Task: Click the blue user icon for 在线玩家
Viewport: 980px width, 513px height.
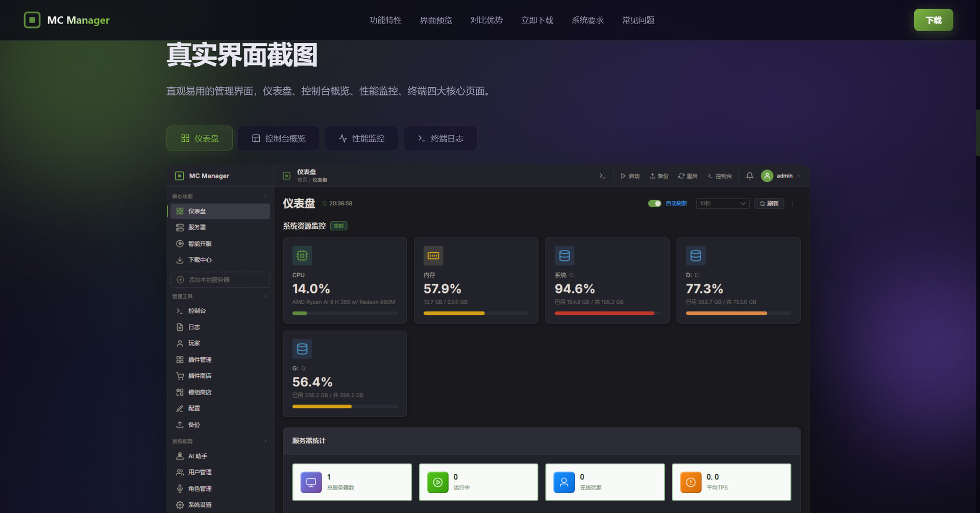Action: click(x=564, y=482)
